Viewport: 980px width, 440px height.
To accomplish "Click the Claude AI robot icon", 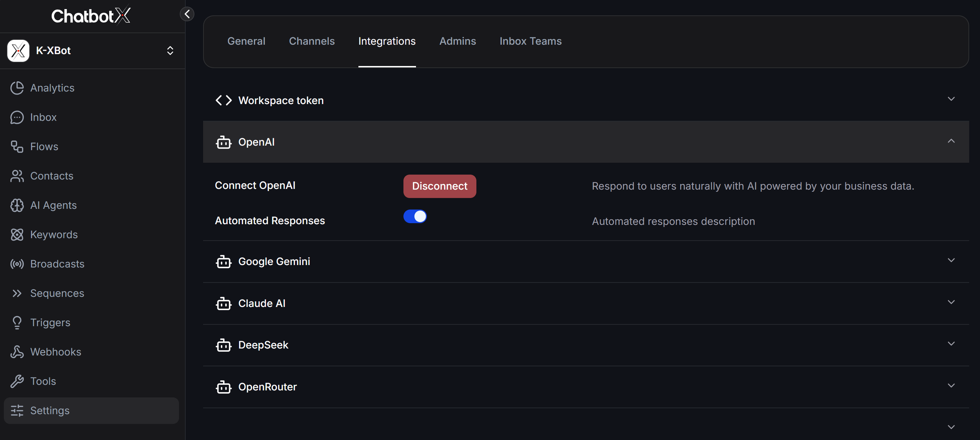I will coord(223,303).
